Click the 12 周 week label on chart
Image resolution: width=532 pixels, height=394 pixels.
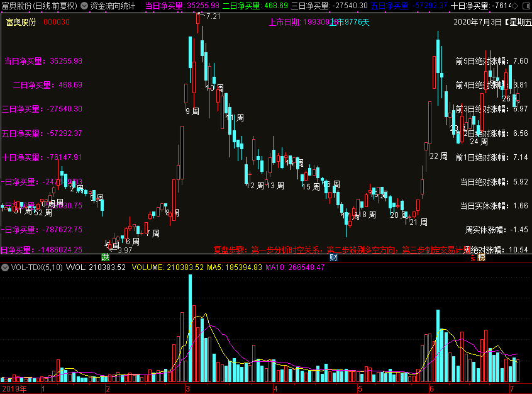point(255,186)
